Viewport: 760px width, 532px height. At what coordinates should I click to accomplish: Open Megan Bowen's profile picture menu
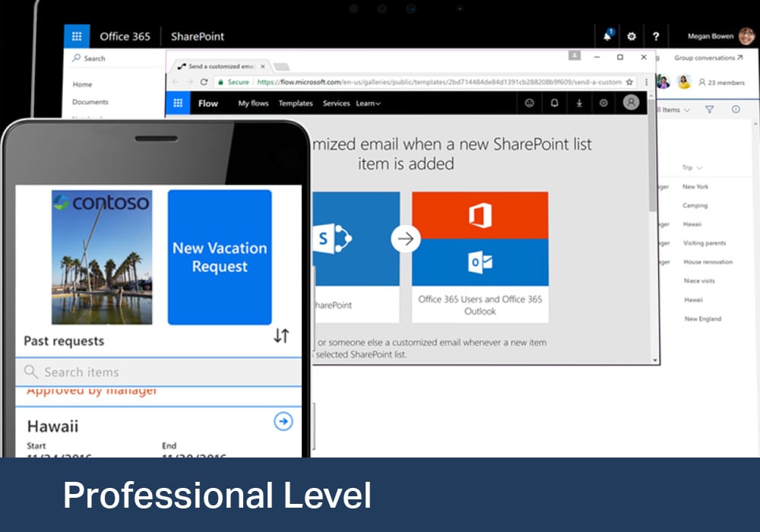(x=746, y=36)
